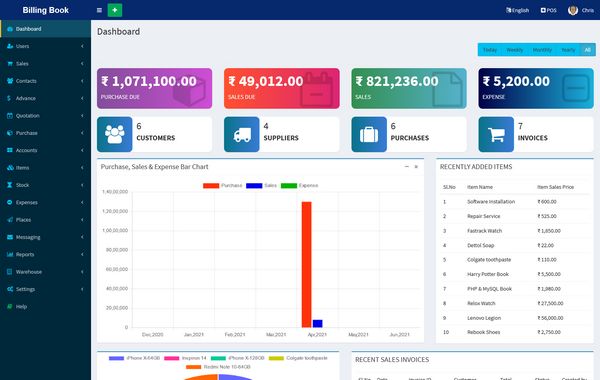Click the Purchase Due amount card
This screenshot has width=600, height=380.
click(155, 88)
